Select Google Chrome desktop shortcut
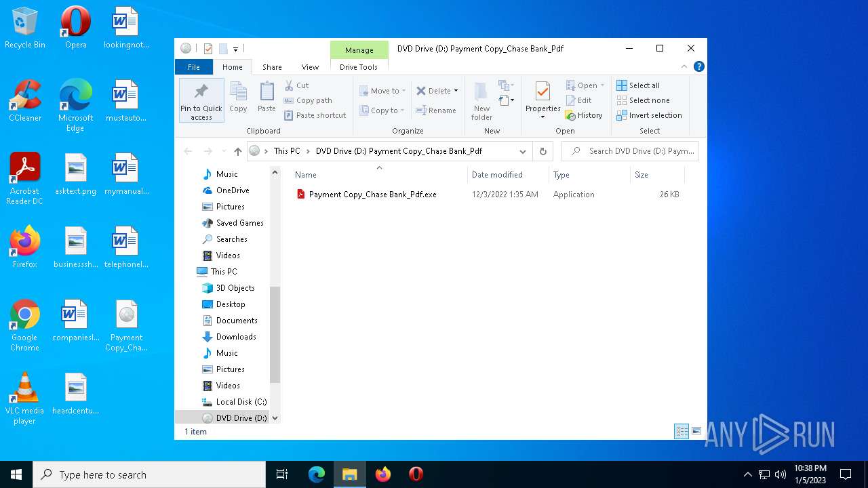 click(25, 325)
